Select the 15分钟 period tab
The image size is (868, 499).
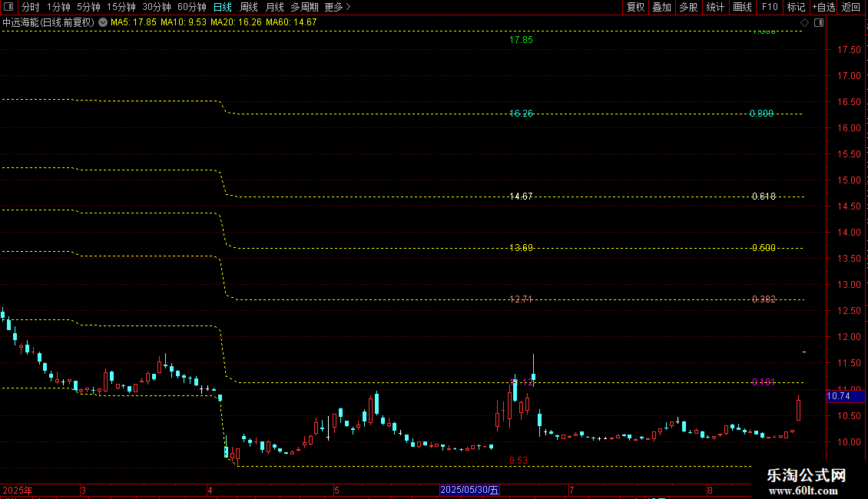tap(121, 7)
